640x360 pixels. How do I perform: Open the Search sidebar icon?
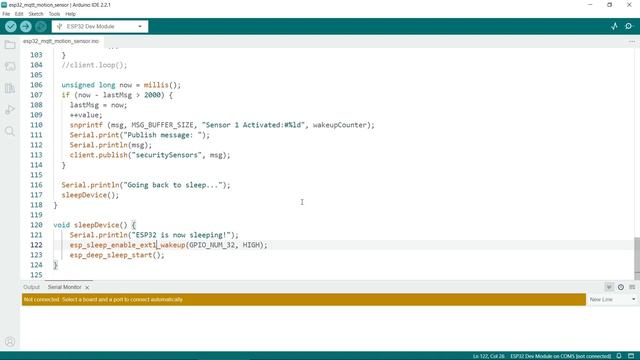coord(10,131)
